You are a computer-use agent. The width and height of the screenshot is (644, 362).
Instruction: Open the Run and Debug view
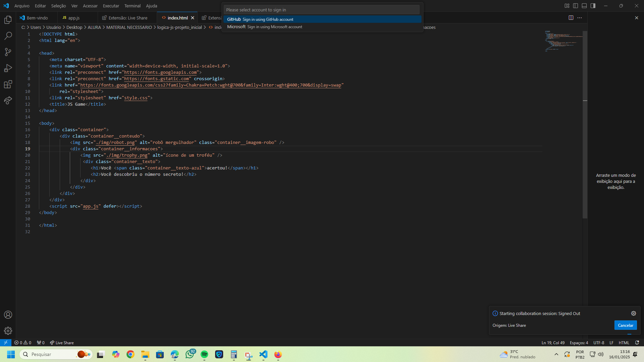coord(8,68)
